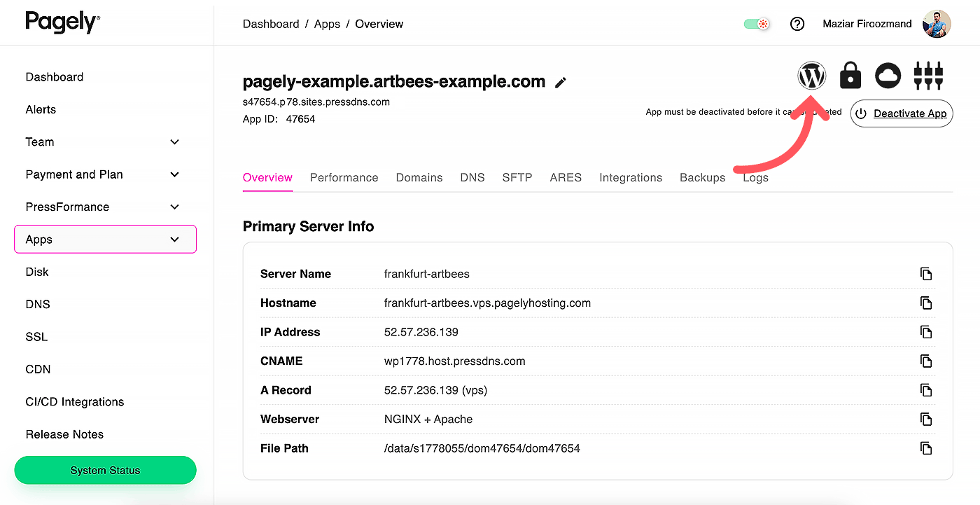Open the help question mark icon
Image resolution: width=980 pixels, height=505 pixels.
pyautogui.click(x=797, y=24)
